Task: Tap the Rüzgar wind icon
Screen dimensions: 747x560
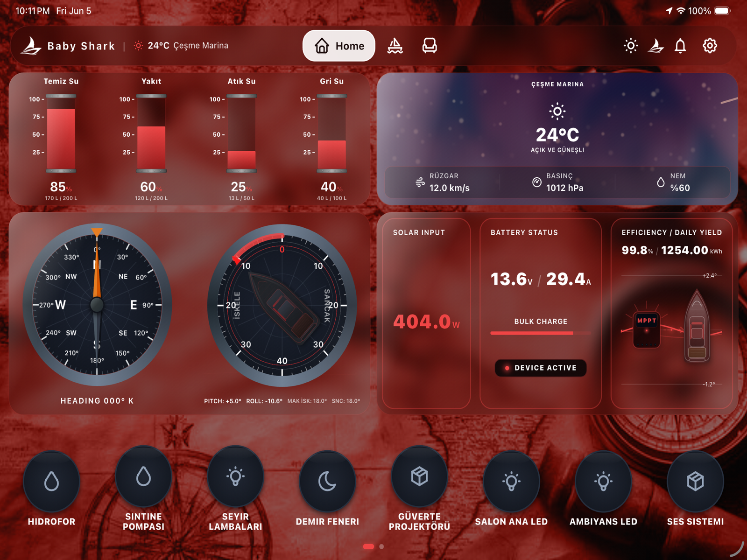Action: (x=420, y=182)
